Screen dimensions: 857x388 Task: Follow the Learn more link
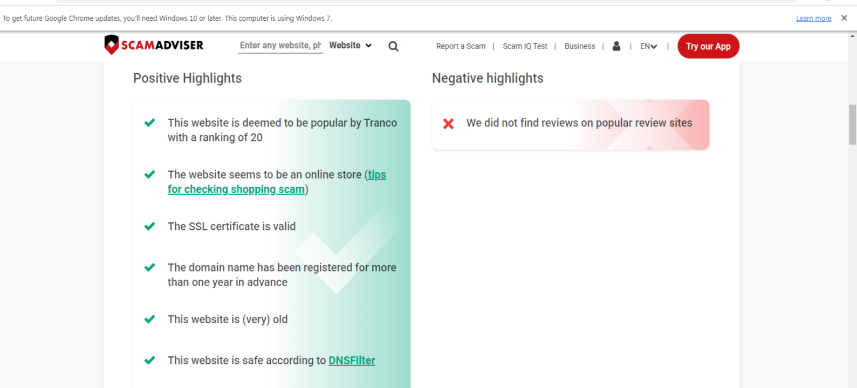(x=814, y=19)
